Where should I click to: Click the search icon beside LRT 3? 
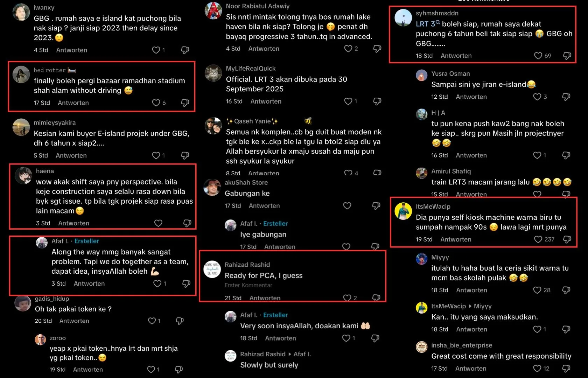437,22
